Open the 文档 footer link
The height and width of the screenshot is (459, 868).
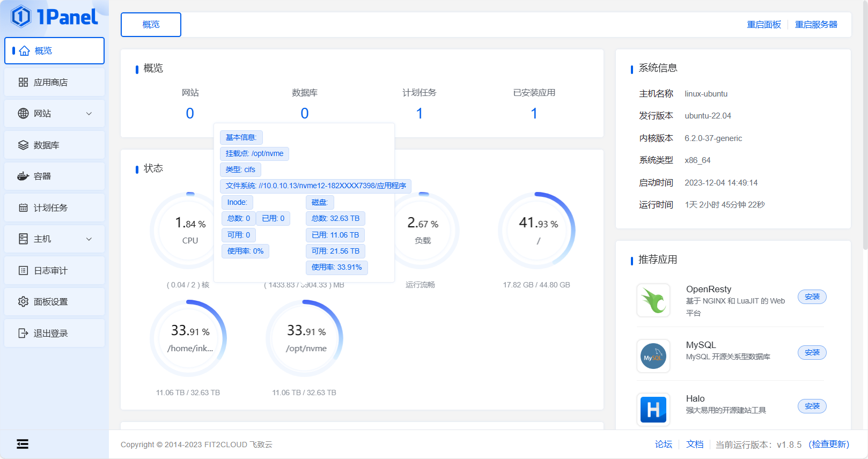(695, 444)
